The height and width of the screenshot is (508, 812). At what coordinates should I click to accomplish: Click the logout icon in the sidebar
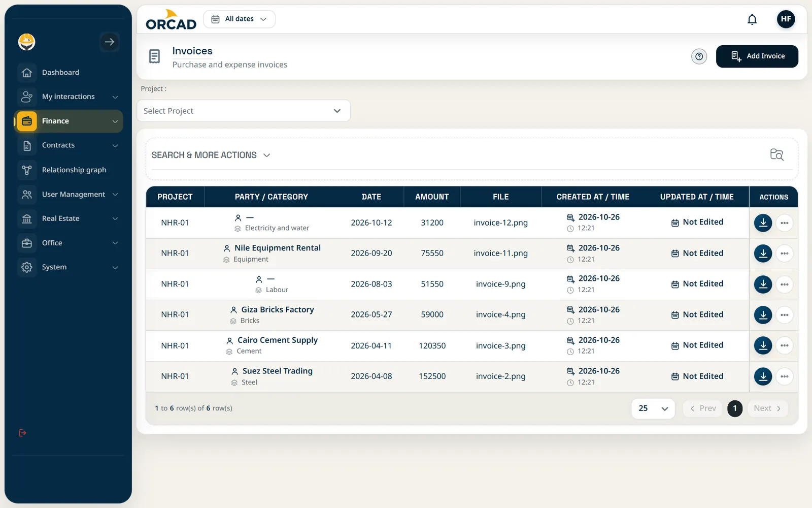coord(22,433)
